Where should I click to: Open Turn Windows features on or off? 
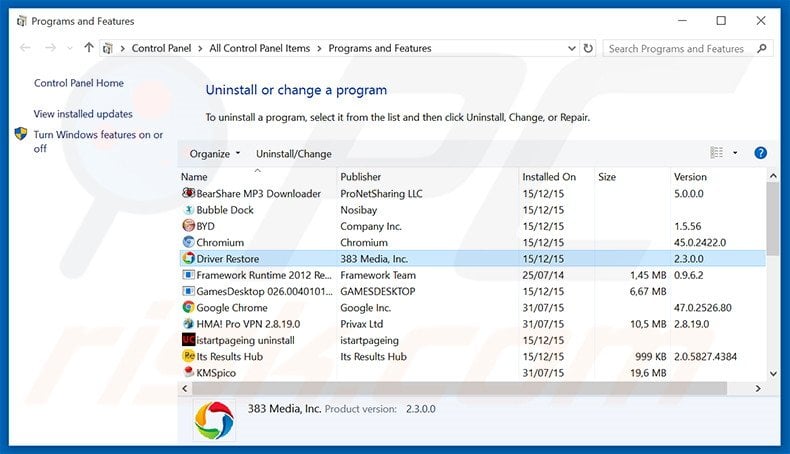pyautogui.click(x=98, y=142)
